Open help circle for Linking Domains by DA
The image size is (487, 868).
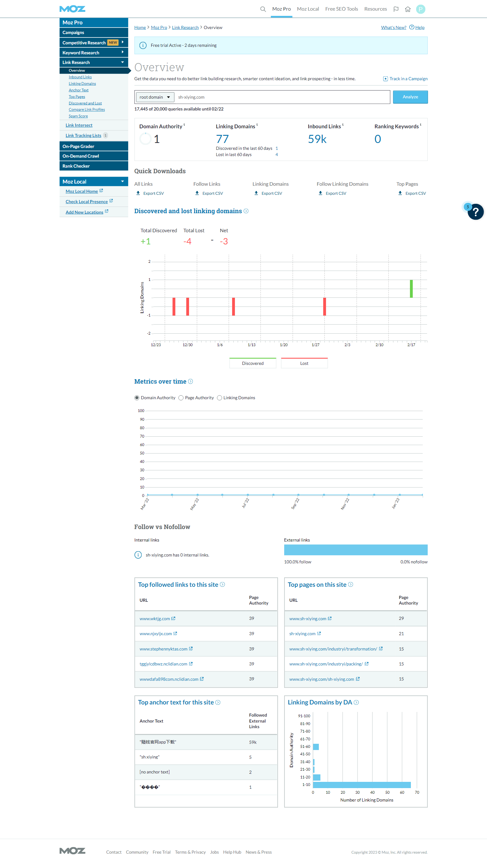point(356,702)
